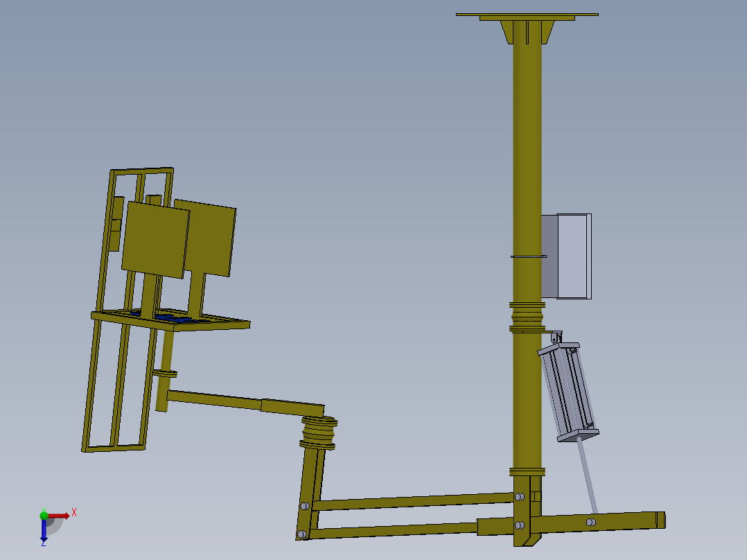Click the red X axis arrow of triad
747x560 pixels.
tap(59, 516)
